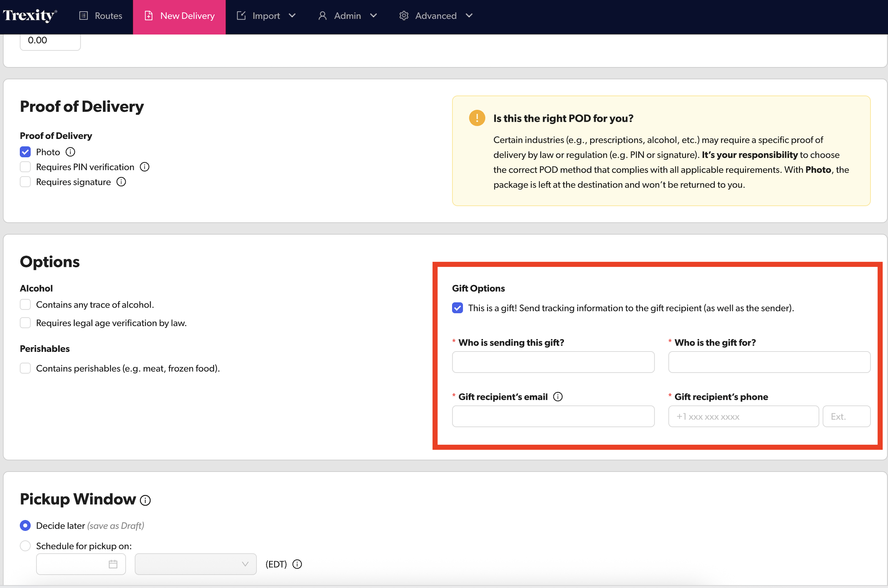This screenshot has width=888, height=588.
Task: Uncheck This is a gift checkbox
Action: pos(457,308)
